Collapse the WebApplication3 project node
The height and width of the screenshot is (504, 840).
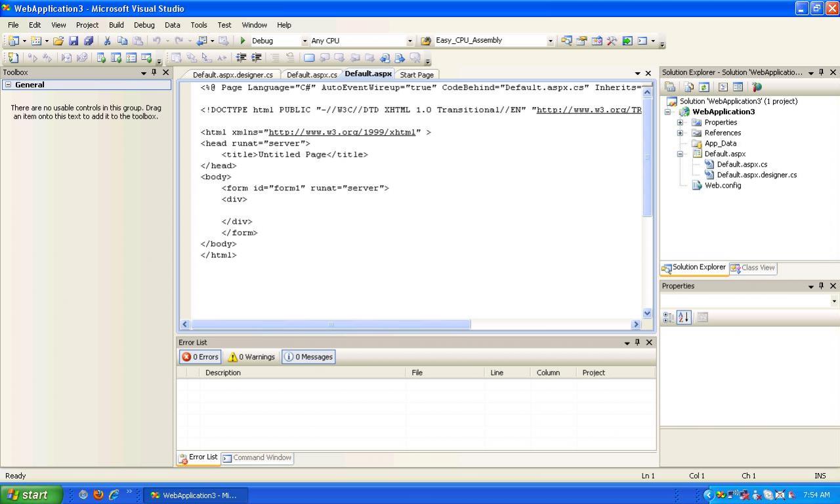pyautogui.click(x=667, y=112)
